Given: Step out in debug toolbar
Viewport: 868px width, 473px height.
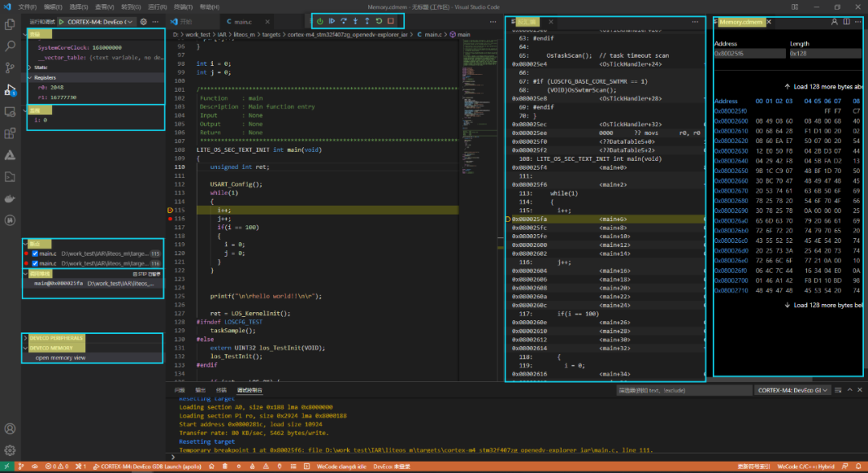Looking at the screenshot, I should click(367, 21).
